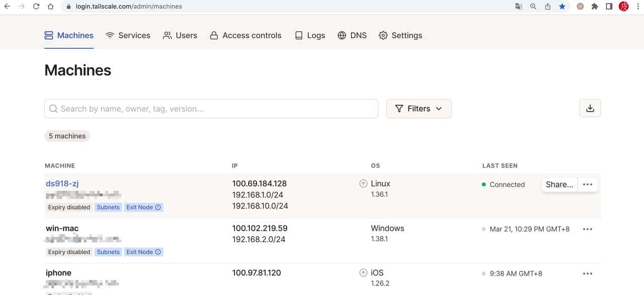Click the translate page icon in address bar
The width and height of the screenshot is (644, 295).
coord(519,7)
